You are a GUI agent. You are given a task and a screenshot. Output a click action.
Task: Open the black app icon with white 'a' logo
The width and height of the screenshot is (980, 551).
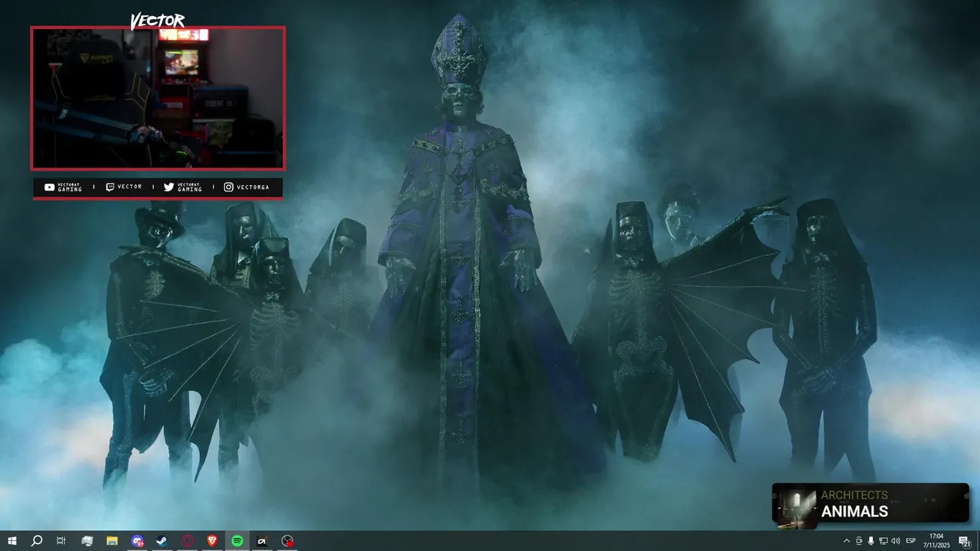click(x=263, y=541)
